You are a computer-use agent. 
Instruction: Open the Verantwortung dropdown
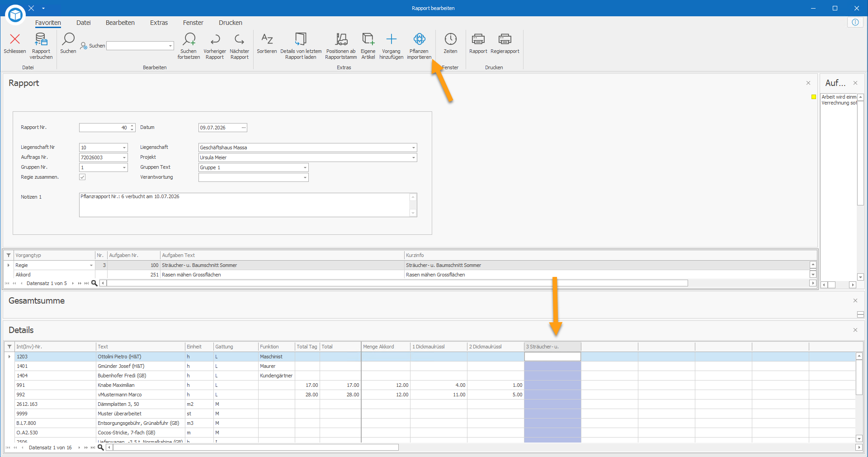(x=305, y=177)
